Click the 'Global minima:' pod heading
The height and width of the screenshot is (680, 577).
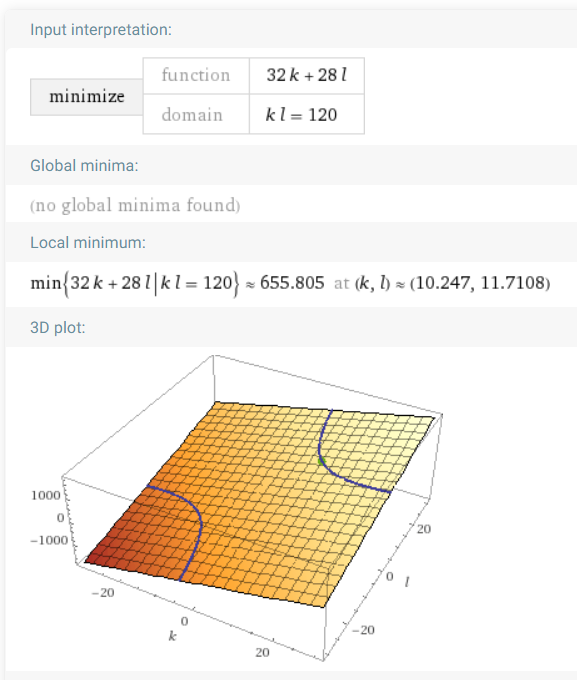(84, 166)
